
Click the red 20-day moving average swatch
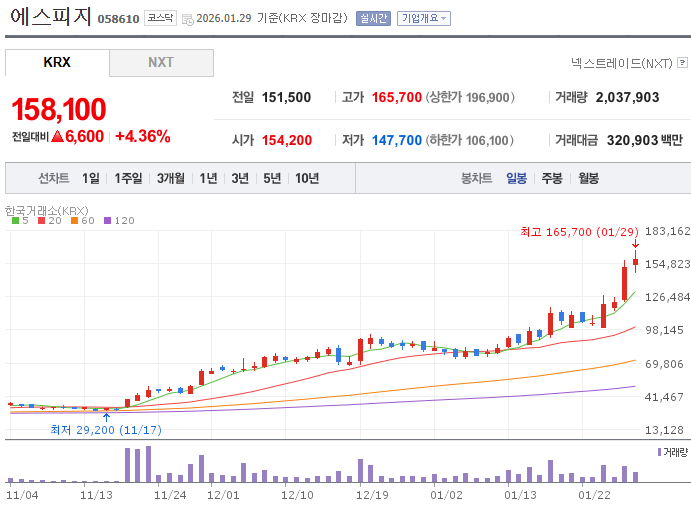[41, 220]
